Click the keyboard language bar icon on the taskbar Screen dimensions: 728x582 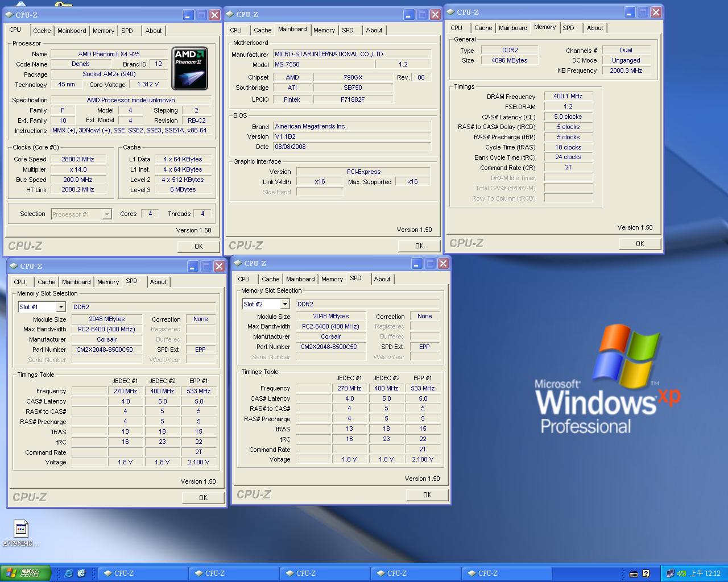tap(634, 573)
